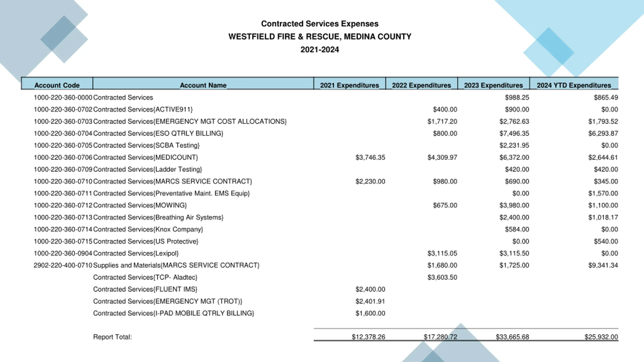Select WESTFIELD FIRE & RESCUE, MEDINA COUNTY heading
Screen dimensions: 644x362
[320, 37]
